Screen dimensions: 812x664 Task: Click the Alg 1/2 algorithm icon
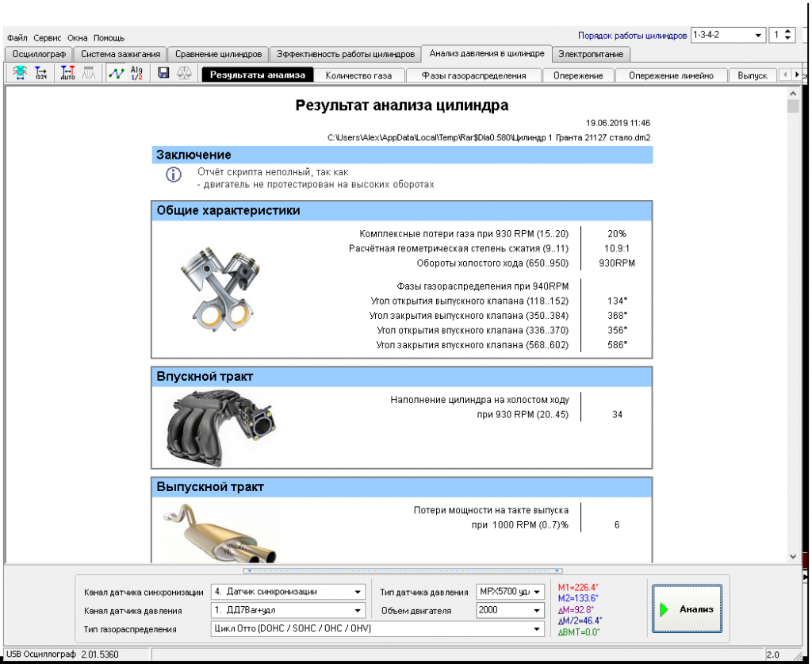[x=136, y=73]
